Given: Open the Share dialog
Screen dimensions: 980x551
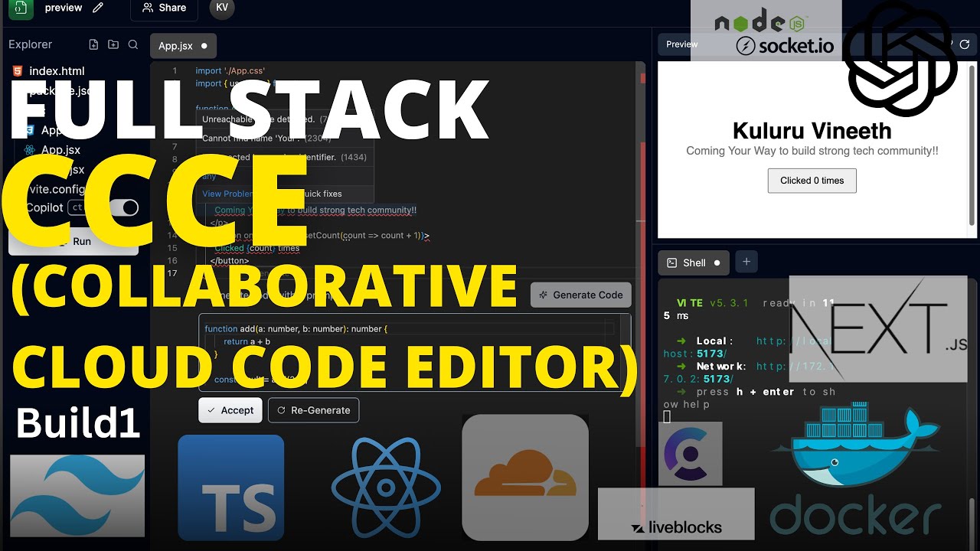Looking at the screenshot, I should (164, 8).
